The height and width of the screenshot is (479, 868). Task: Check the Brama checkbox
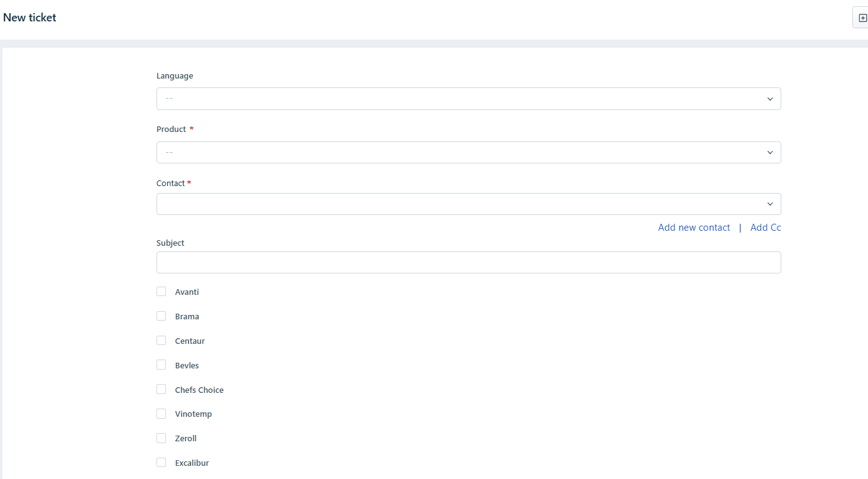coord(162,316)
